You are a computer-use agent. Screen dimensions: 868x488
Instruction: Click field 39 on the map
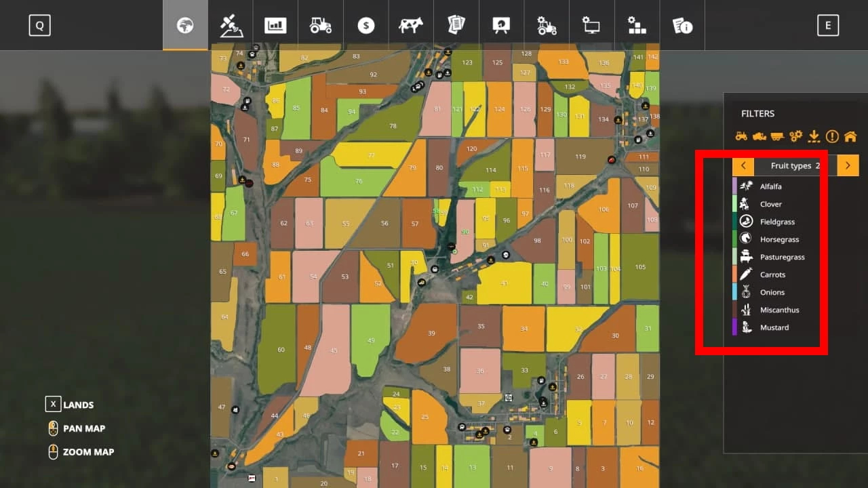[x=431, y=333]
